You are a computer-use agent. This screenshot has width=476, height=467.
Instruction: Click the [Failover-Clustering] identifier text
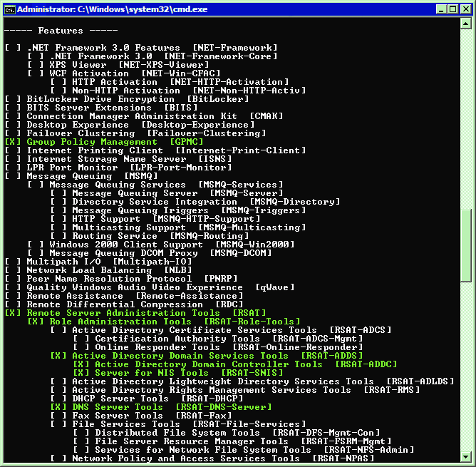click(x=207, y=133)
